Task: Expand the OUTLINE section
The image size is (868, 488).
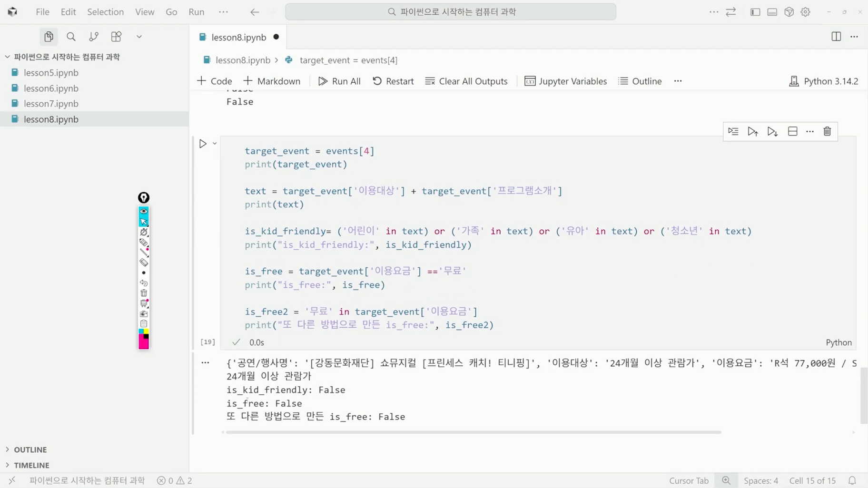Action: tap(30, 449)
